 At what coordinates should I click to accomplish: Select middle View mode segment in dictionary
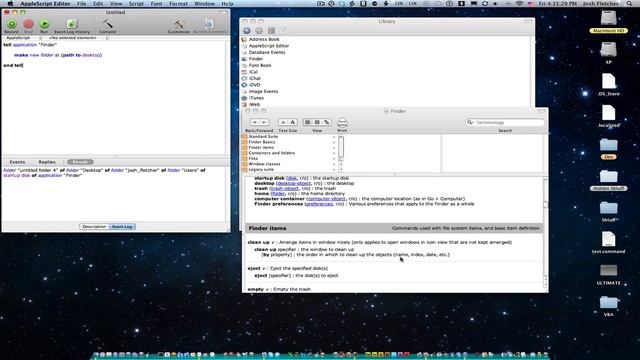317,122
